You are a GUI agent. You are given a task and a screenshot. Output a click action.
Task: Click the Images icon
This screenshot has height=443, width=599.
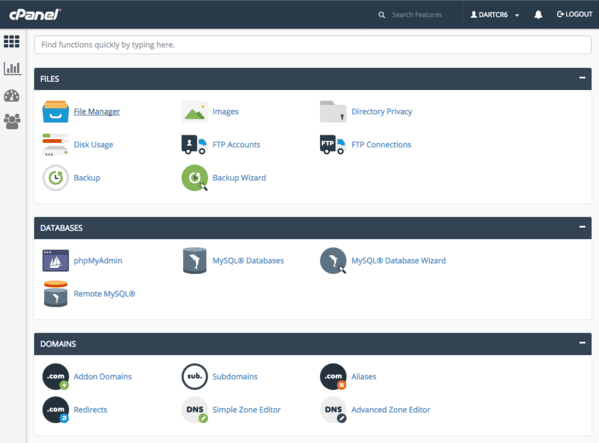pos(194,112)
